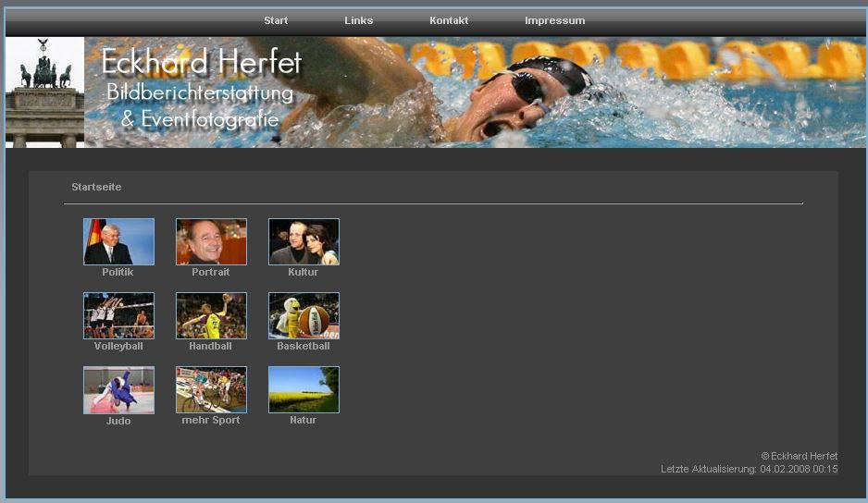Open the Volleyball photo thumbnail
Image resolution: width=868 pixels, height=503 pixels.
[x=118, y=316]
